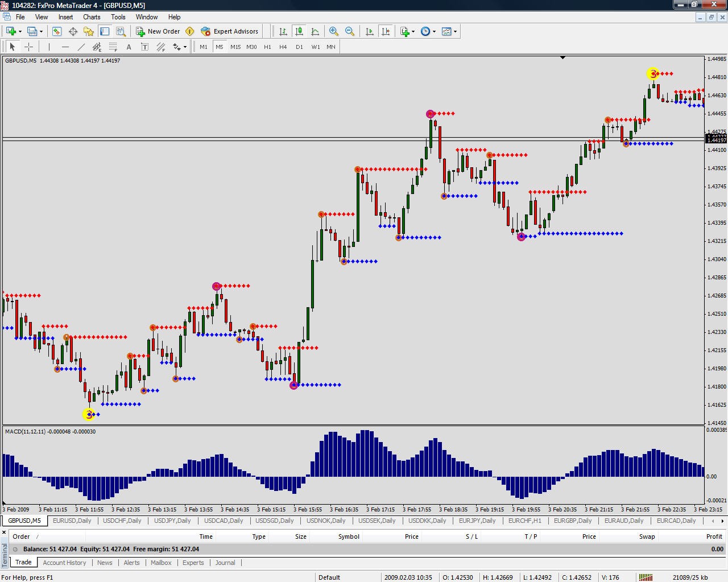728x582 pixels.
Task: Select the Cursor arrow tool
Action: pos(13,47)
